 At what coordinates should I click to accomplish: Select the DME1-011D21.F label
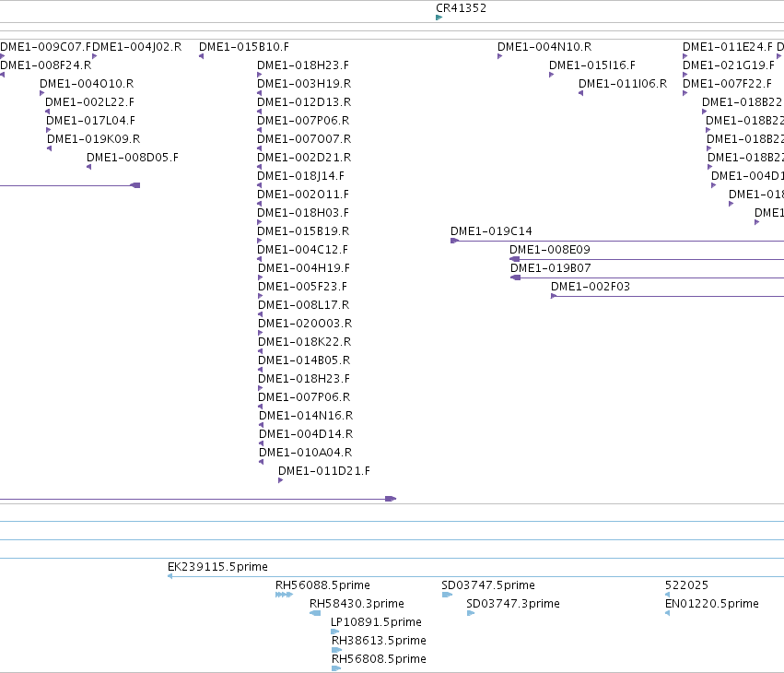pos(324,471)
